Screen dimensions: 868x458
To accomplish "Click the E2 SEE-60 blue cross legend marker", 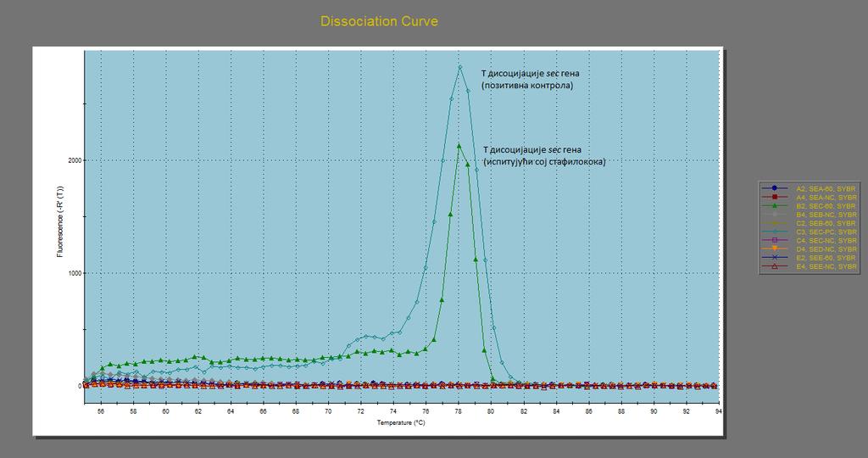I will [x=775, y=258].
